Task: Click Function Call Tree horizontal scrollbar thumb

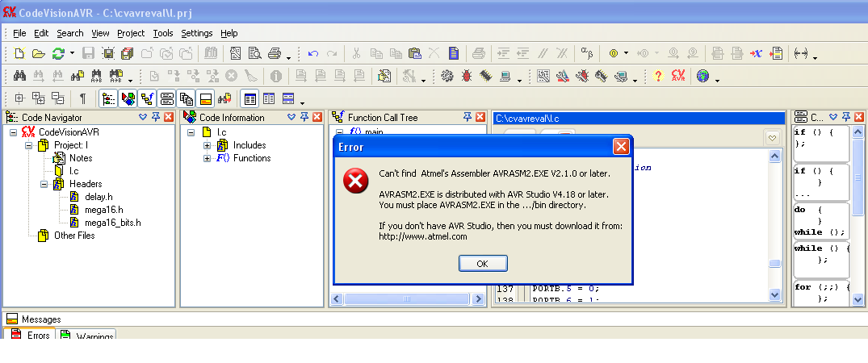Action: (x=407, y=298)
